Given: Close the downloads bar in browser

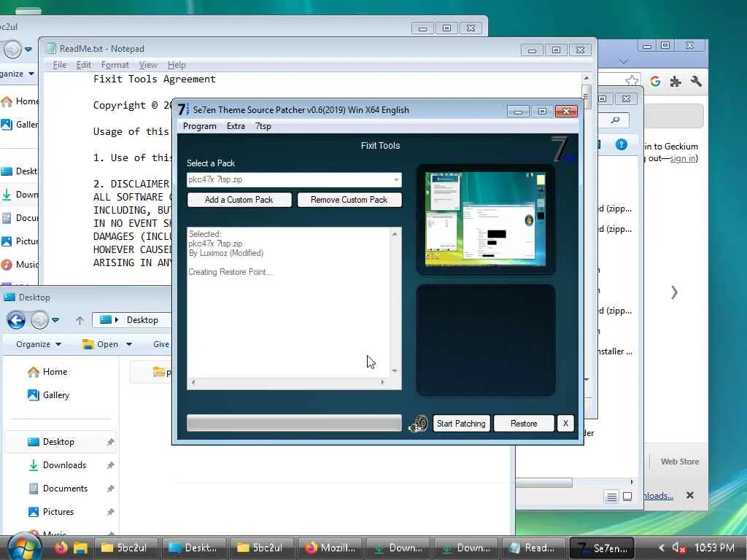Looking at the screenshot, I should point(690,495).
